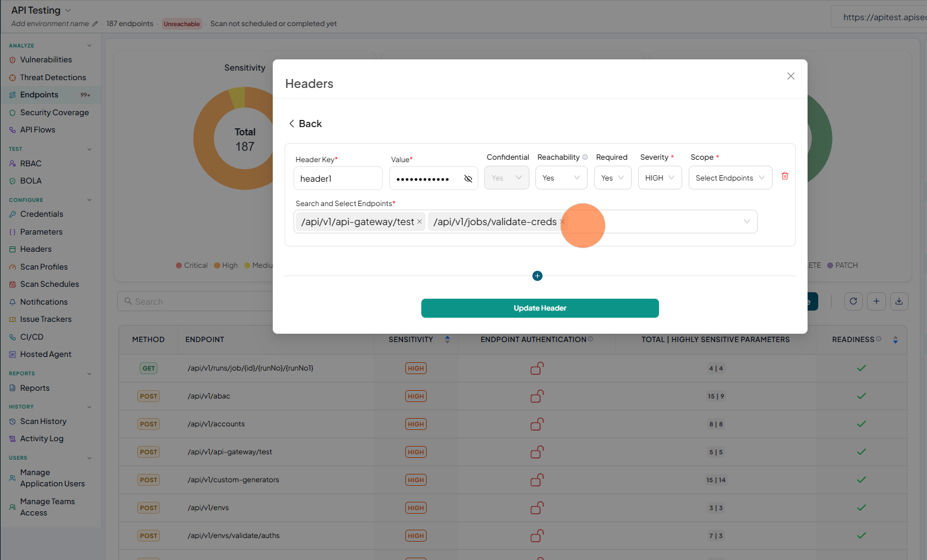Close the Headers dialog
This screenshot has width=927, height=560.
pyautogui.click(x=790, y=76)
